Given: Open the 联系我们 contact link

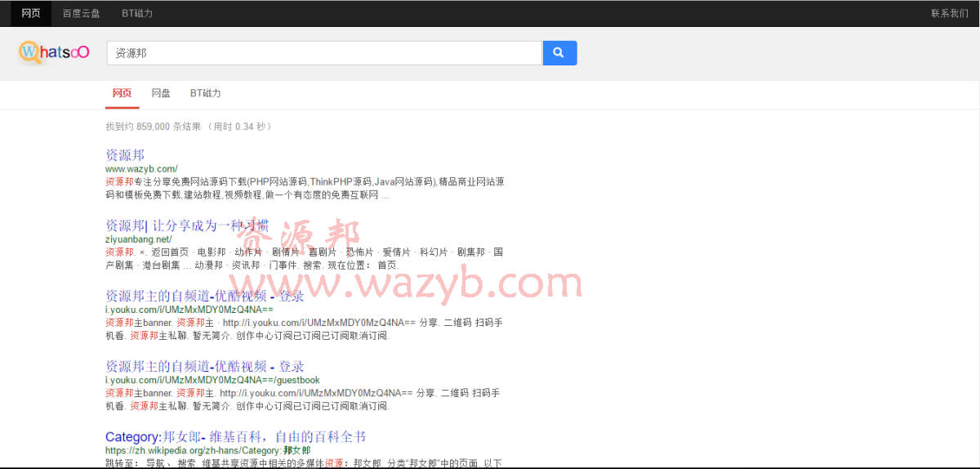Looking at the screenshot, I should click(949, 13).
